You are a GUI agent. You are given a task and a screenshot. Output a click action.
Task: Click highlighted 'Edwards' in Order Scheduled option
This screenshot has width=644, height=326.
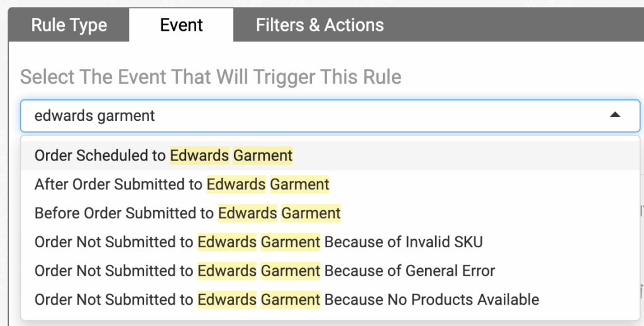tap(199, 155)
